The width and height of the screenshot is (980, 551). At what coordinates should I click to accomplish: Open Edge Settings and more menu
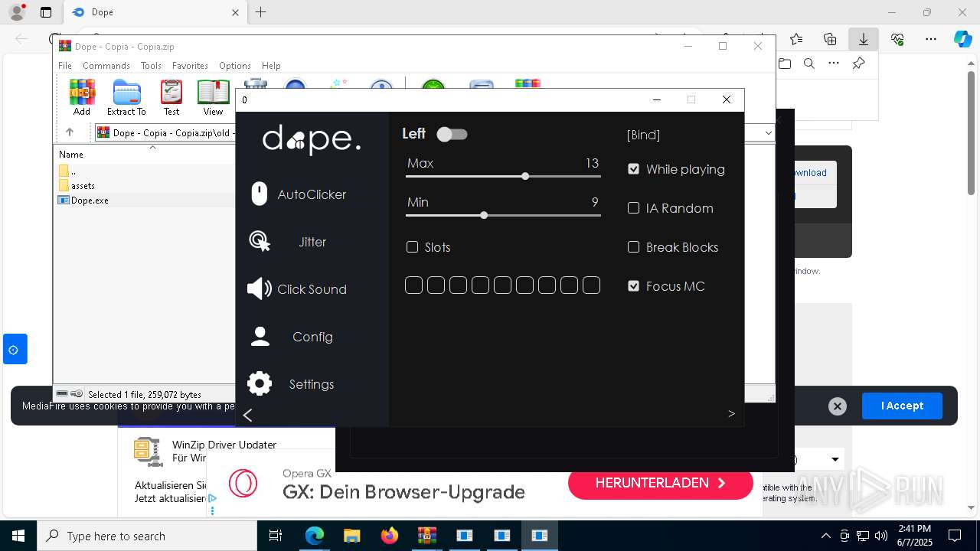coord(931,39)
